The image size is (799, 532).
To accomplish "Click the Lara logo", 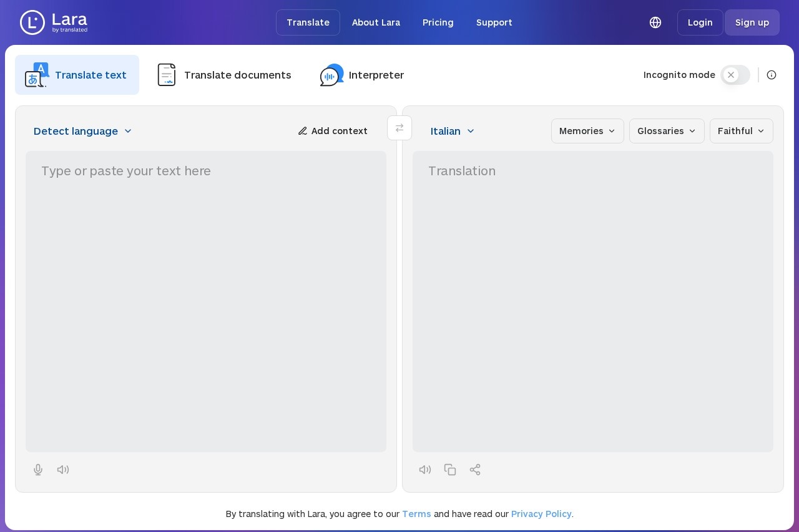I will (x=54, y=22).
